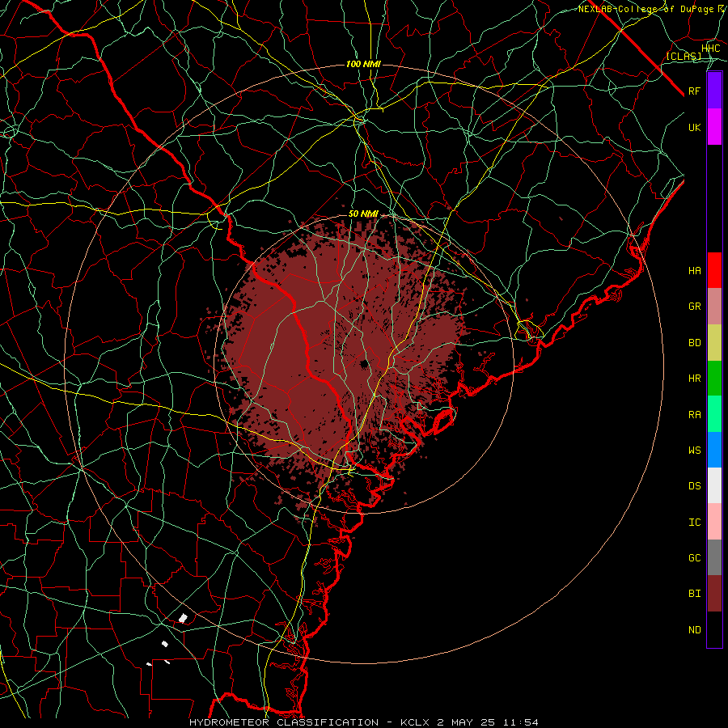Screen dimensions: 728x728
Task: Click the "RF" legend label
Action: point(695,91)
